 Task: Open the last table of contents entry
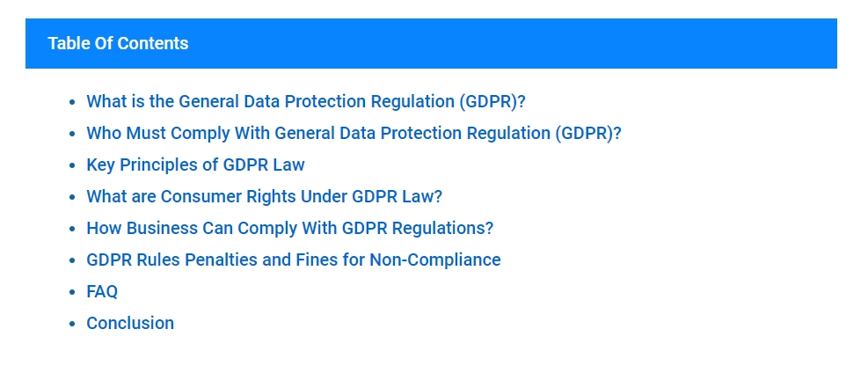pos(130,324)
